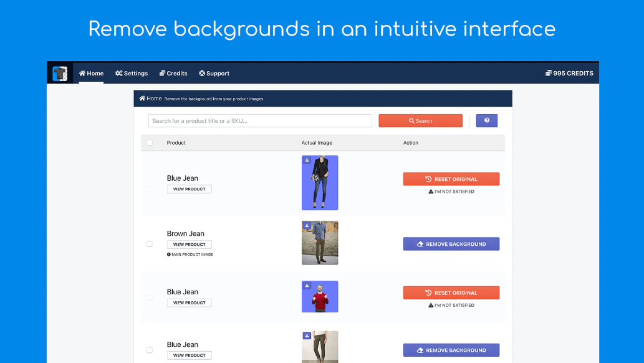The image size is (644, 363).
Task: Open View Product under Brown Jean
Action: tap(189, 244)
